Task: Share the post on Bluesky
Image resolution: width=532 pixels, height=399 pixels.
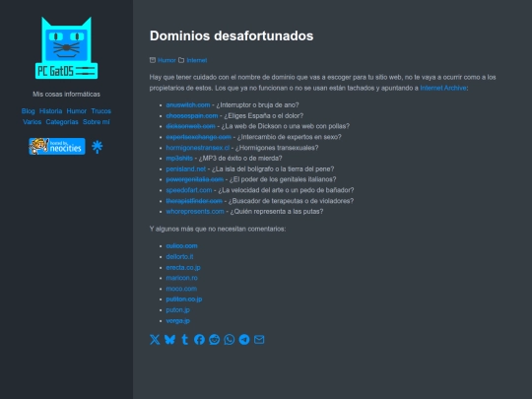Action: (x=169, y=339)
